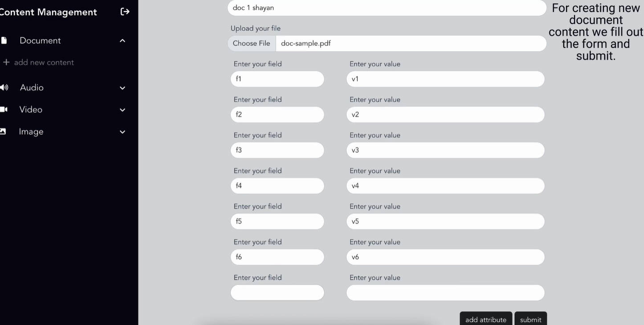Click the empty last value input
Screen dimensions: 644x325
pos(445,292)
